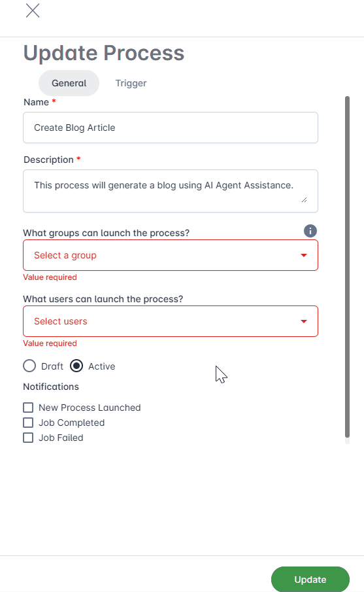
Task: Click the Description text area
Action: (x=171, y=191)
